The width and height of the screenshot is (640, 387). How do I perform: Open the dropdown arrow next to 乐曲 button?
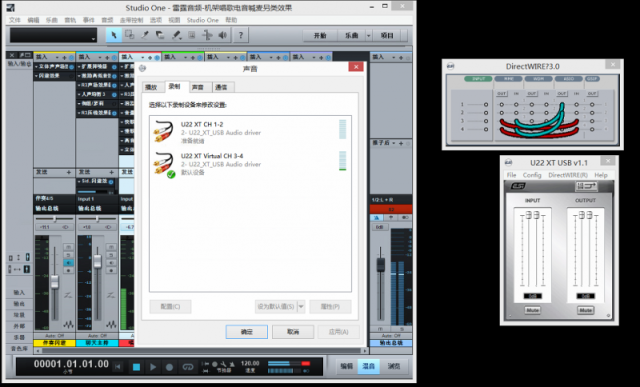[x=369, y=36]
